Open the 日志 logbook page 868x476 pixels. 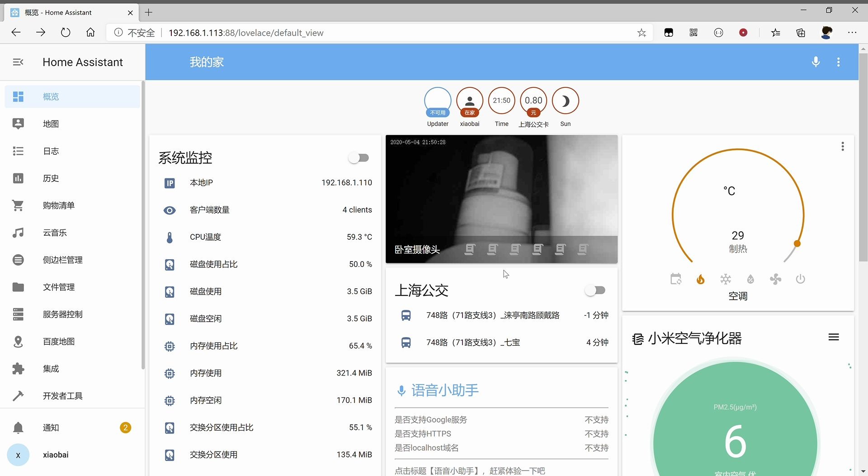pyautogui.click(x=72, y=151)
